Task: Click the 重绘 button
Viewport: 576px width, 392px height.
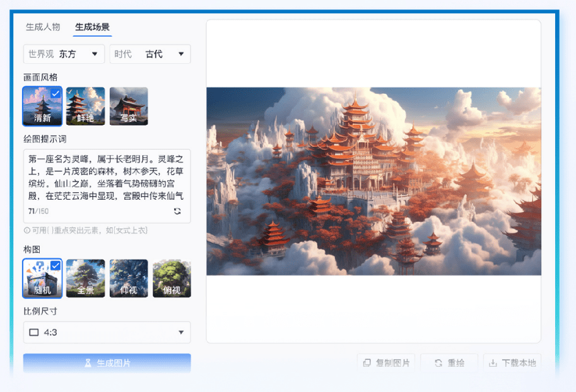Action: point(449,363)
